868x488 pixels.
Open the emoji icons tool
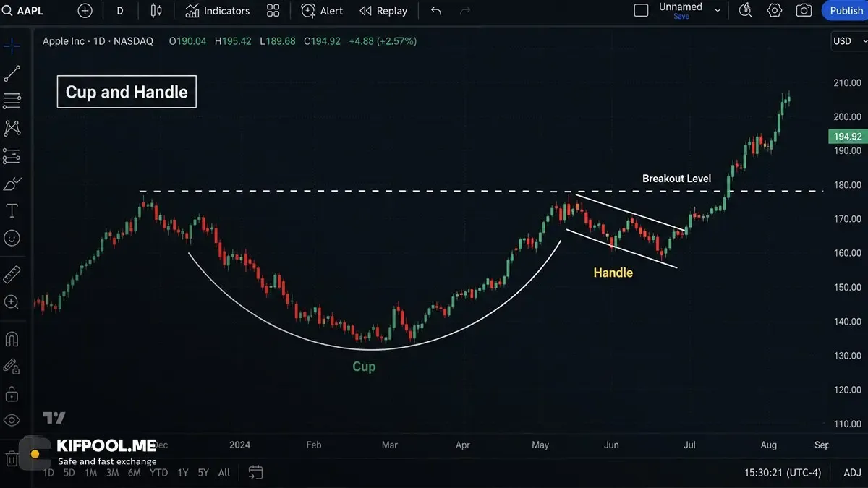click(12, 238)
